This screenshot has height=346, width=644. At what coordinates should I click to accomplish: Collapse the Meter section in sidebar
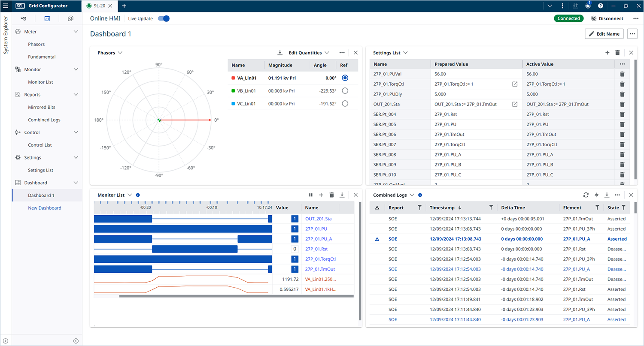[76, 32]
